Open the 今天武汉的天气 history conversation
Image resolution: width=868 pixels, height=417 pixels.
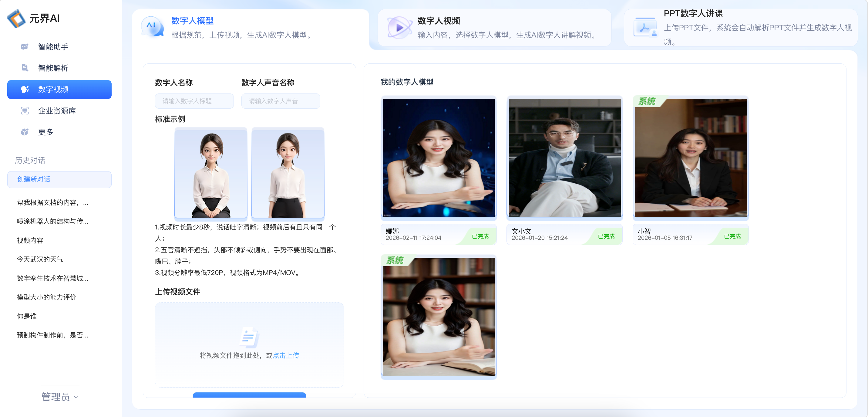40,259
